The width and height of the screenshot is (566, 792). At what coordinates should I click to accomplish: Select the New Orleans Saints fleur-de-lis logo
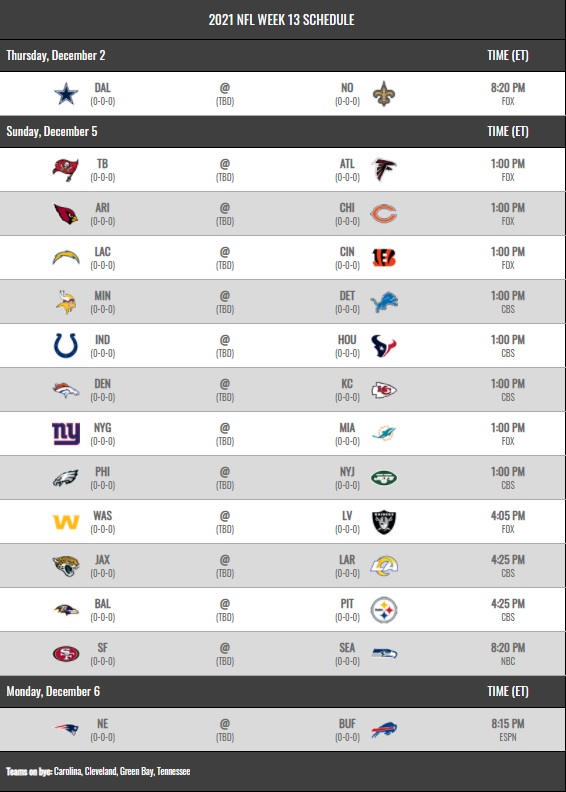384,94
